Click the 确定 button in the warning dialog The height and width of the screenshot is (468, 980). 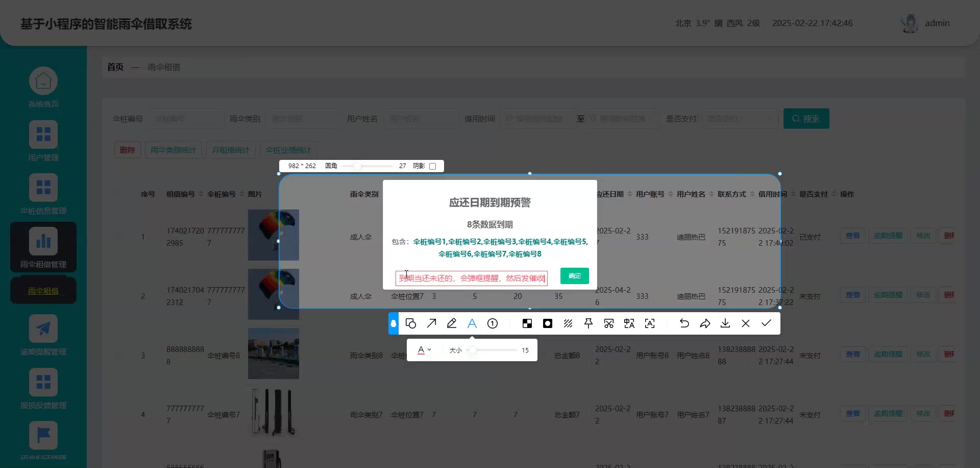[575, 276]
